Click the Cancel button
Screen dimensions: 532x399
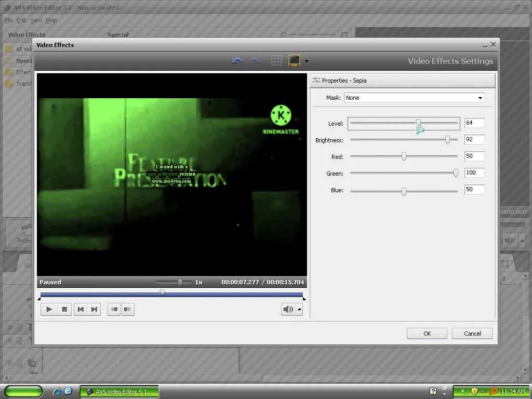coord(472,334)
